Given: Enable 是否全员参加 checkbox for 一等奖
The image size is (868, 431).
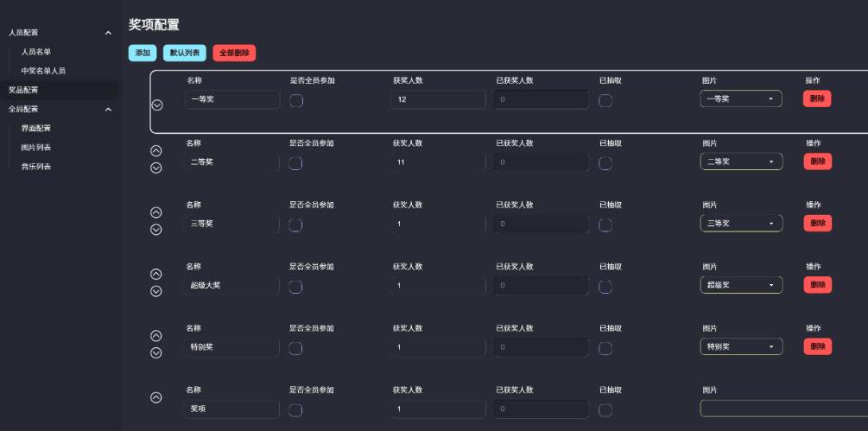Looking at the screenshot, I should [296, 100].
